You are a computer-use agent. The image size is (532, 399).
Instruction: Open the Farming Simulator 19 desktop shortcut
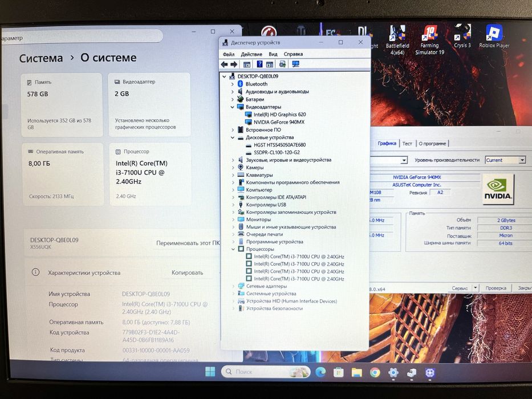(429, 40)
